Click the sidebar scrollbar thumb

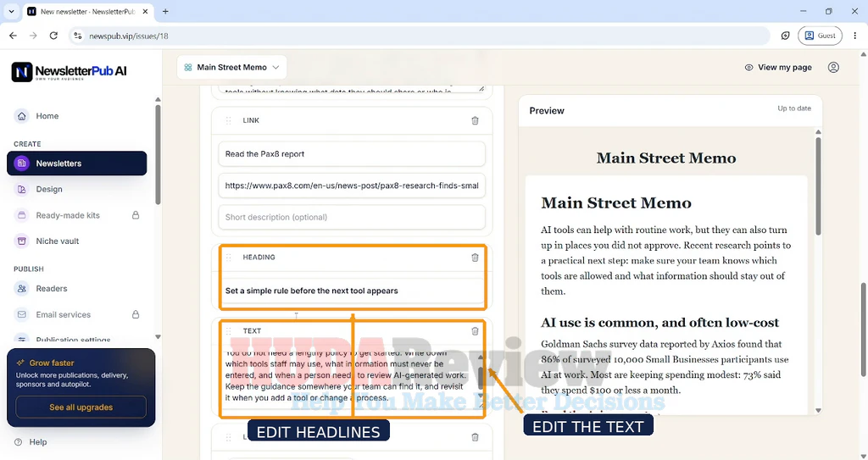tap(158, 155)
